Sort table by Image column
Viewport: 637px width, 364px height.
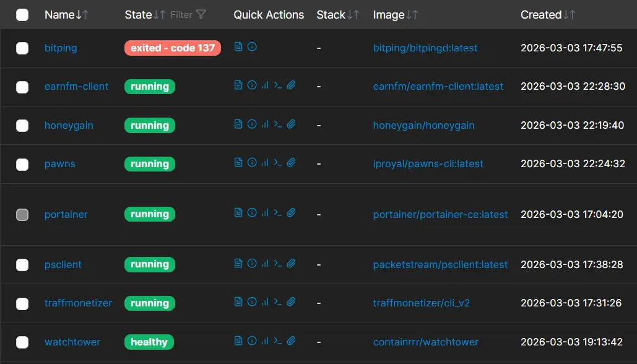pyautogui.click(x=396, y=15)
